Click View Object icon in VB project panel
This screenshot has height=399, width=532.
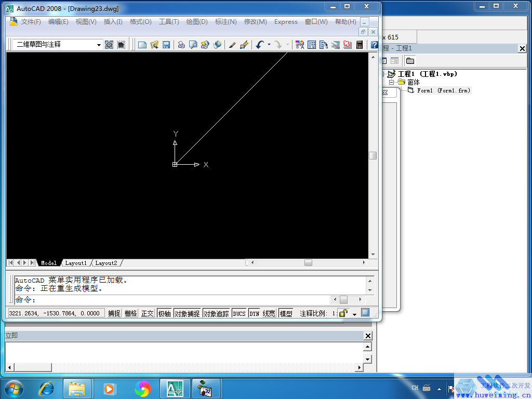(x=394, y=61)
